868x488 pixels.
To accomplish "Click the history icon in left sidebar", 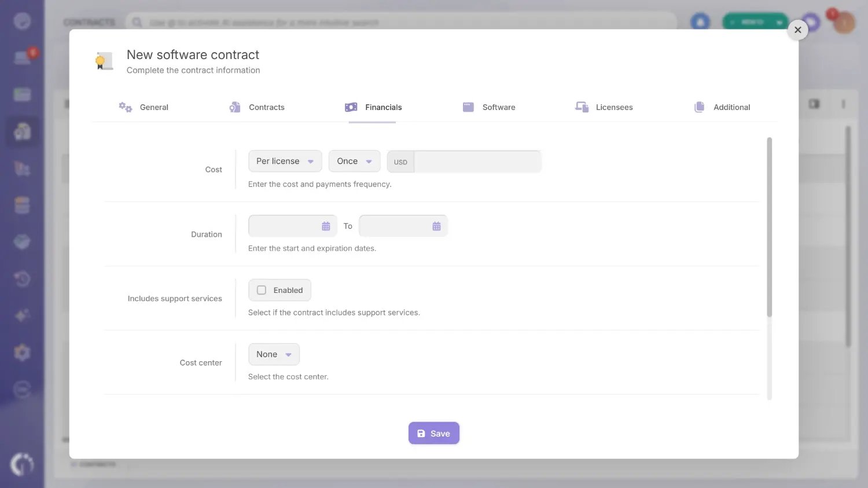I will point(22,279).
